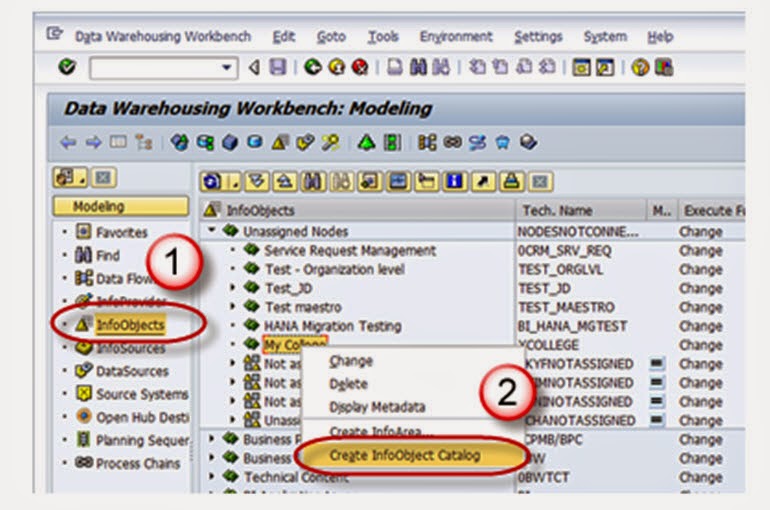Select Favorites in navigation pane
The width and height of the screenshot is (770, 510).
[x=121, y=232]
